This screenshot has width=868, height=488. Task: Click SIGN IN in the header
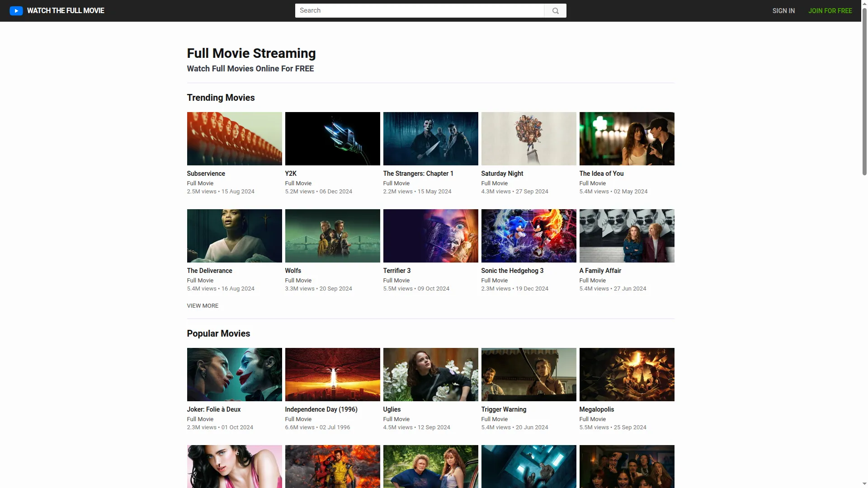783,11
